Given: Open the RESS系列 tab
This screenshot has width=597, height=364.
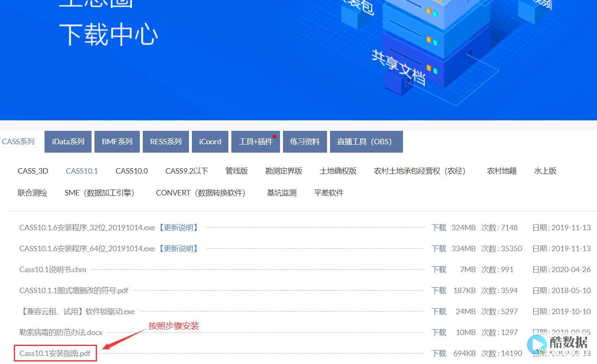Looking at the screenshot, I should pyautogui.click(x=166, y=142).
